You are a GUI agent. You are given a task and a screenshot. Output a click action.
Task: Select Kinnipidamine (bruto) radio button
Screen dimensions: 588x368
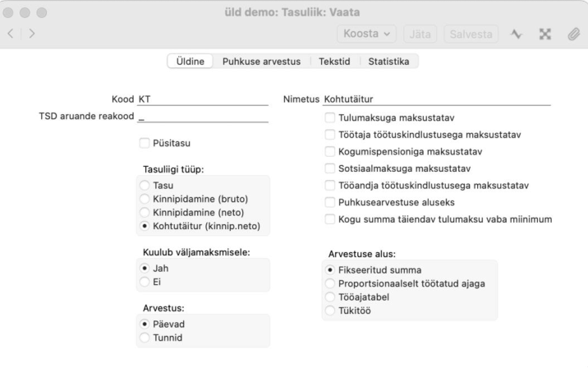click(145, 199)
